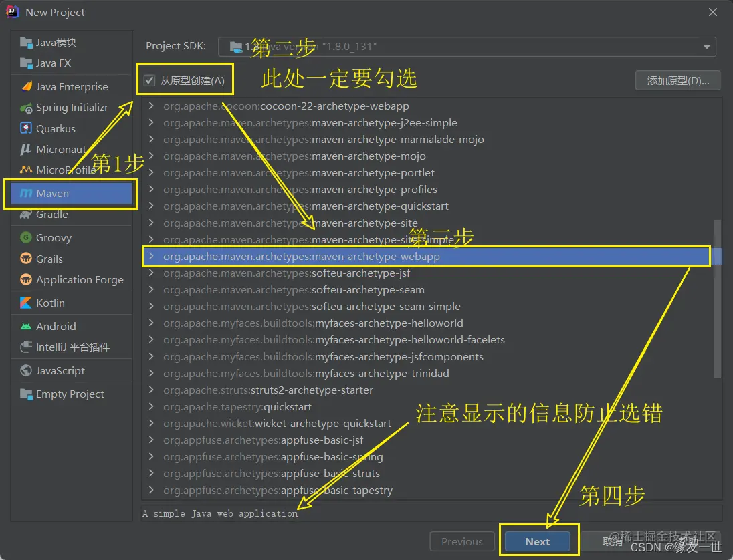Select the Spring Initializr icon
Viewport: 733px width, 560px height.
click(x=25, y=107)
